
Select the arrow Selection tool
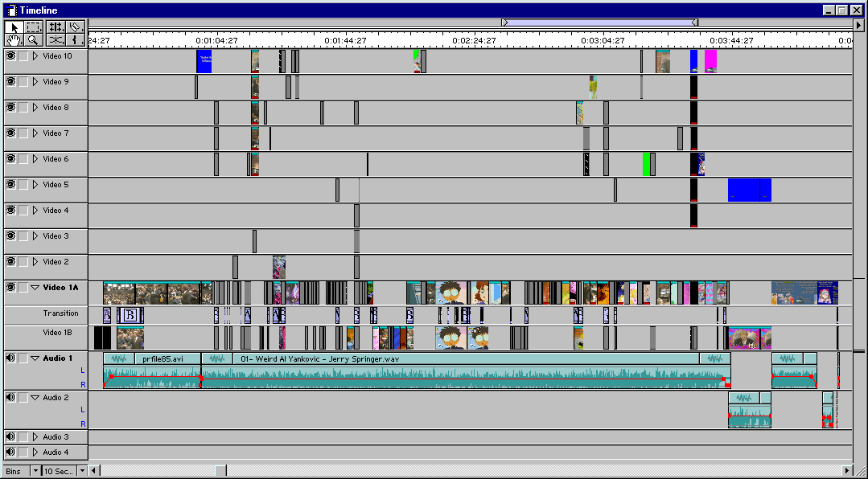click(x=14, y=27)
